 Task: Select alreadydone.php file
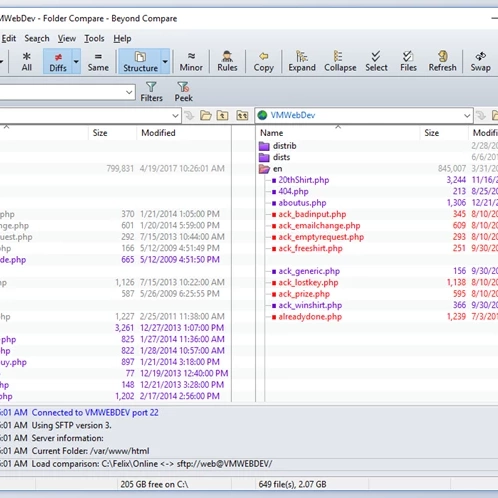(x=310, y=317)
